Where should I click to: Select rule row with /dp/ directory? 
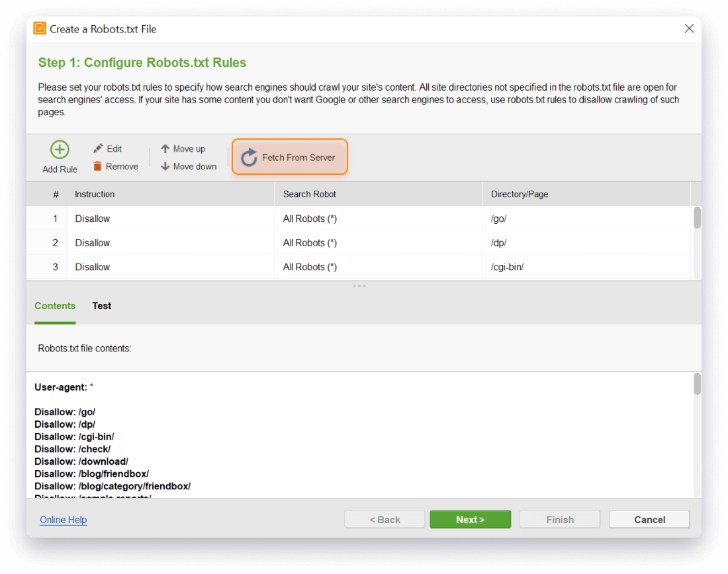[359, 242]
